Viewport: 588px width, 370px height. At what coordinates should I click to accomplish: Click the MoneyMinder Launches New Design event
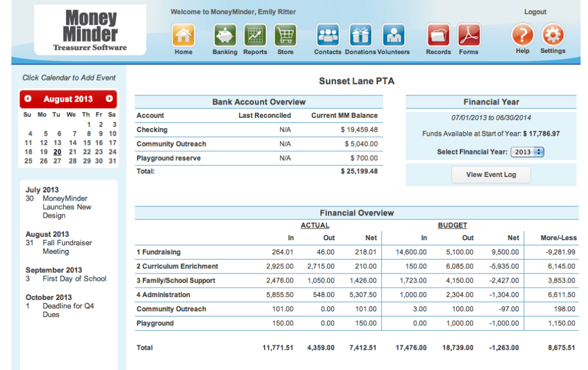(67, 207)
